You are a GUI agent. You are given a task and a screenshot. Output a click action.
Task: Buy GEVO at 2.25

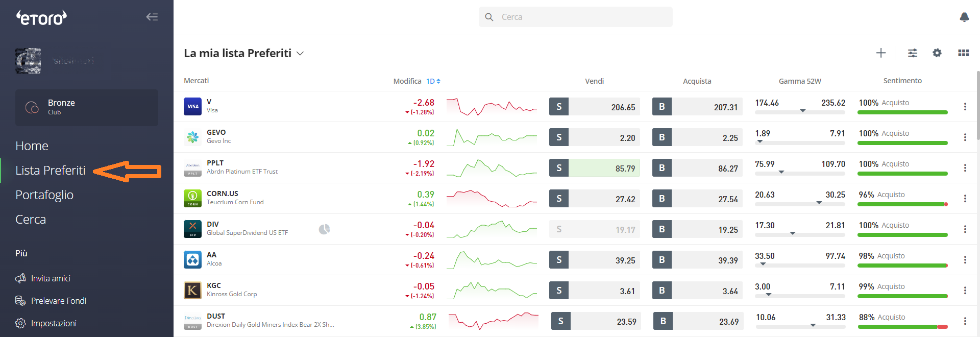pyautogui.click(x=697, y=137)
